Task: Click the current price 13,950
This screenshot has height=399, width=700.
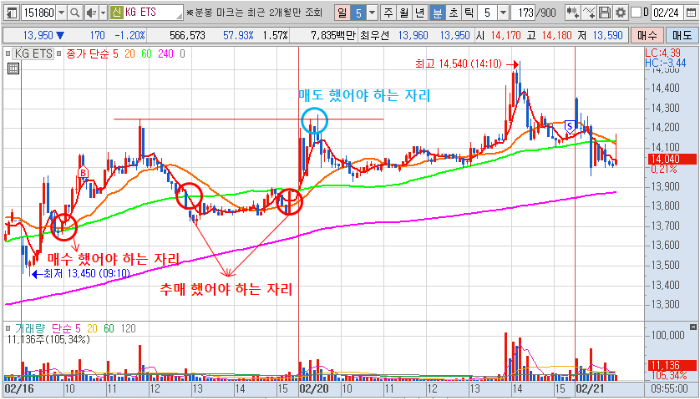Action: pos(38,35)
